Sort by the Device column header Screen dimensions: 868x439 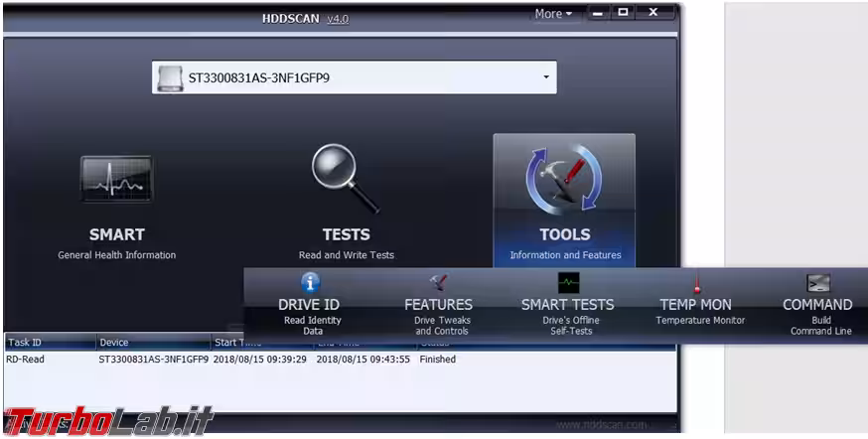[x=151, y=343]
